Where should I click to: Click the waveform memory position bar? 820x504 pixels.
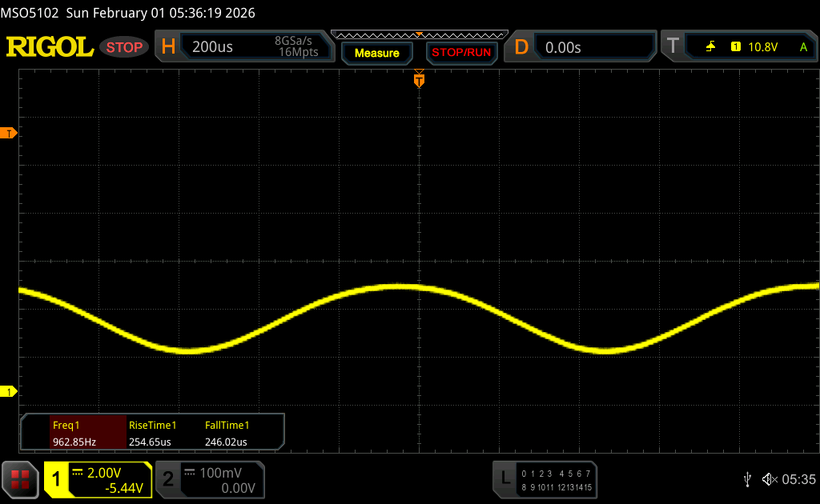click(419, 34)
